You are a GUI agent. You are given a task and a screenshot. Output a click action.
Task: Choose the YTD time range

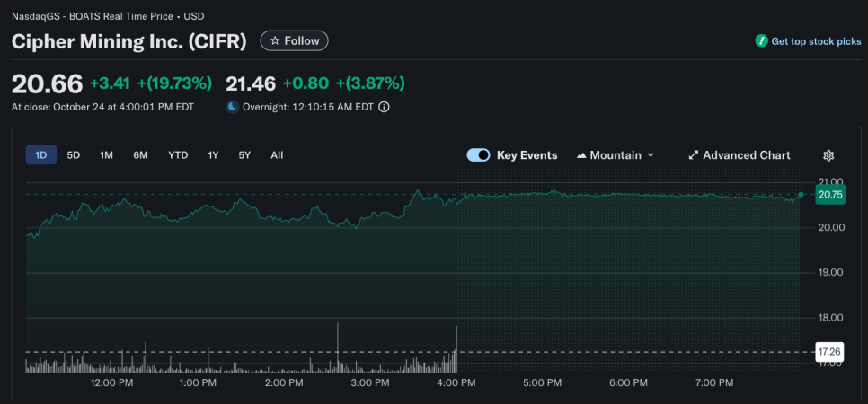tap(178, 155)
